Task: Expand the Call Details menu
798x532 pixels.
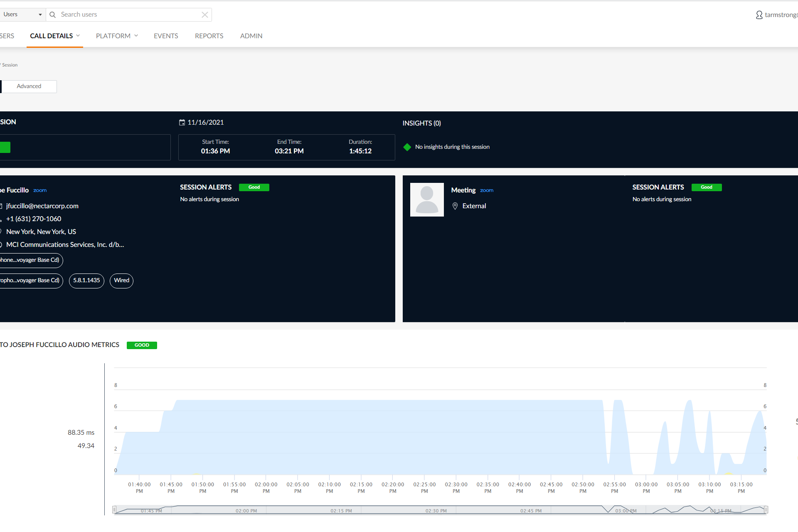Action: pos(54,36)
